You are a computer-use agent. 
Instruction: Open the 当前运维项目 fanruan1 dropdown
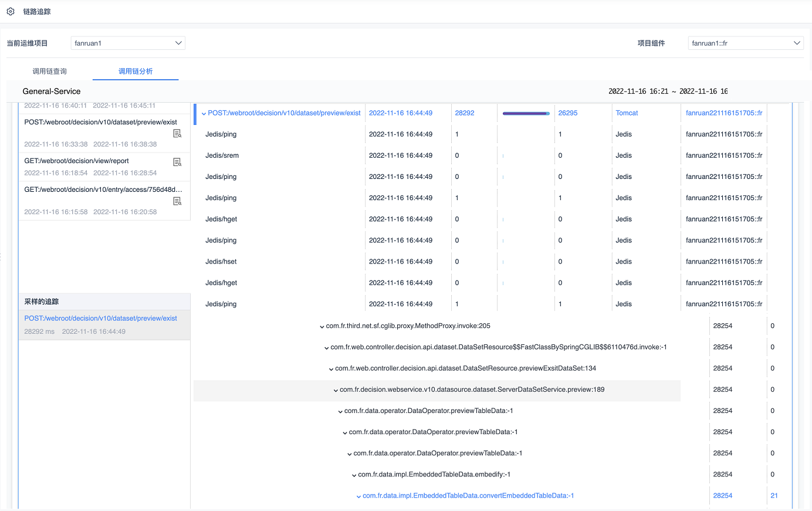[x=128, y=43]
